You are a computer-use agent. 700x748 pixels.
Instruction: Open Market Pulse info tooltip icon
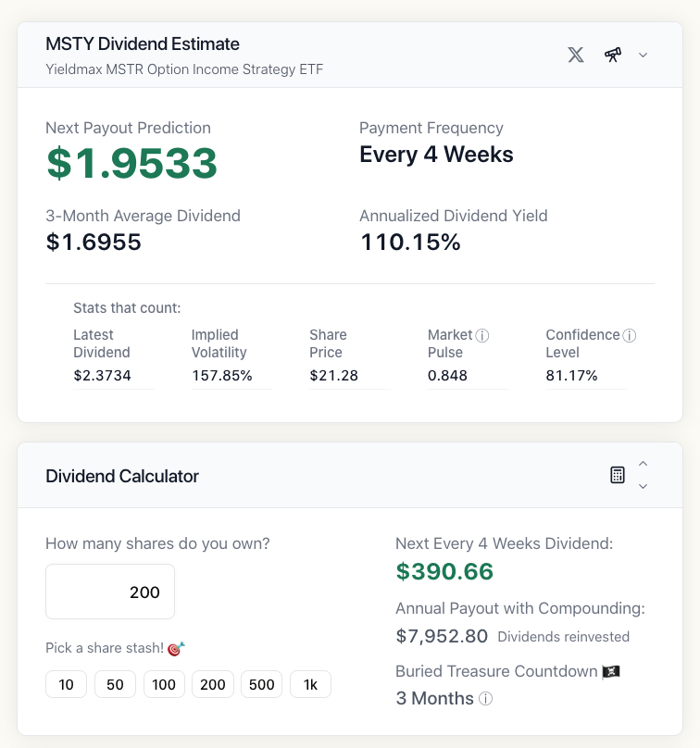(482, 336)
